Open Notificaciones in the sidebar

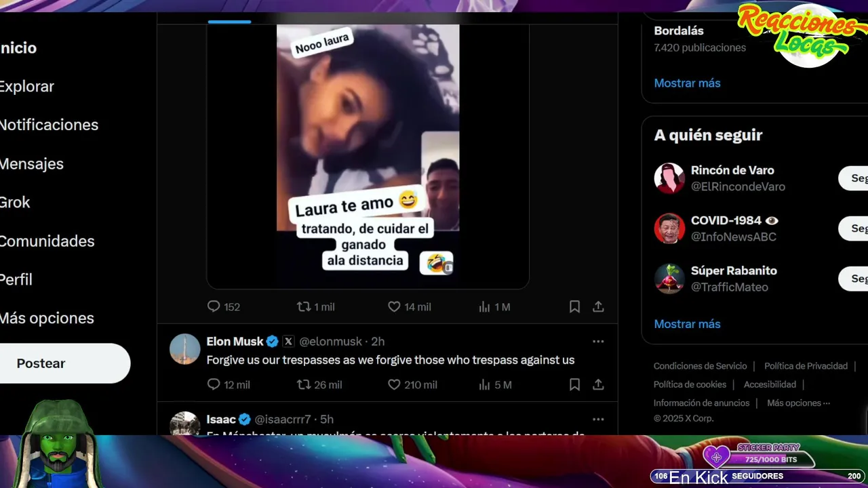coord(49,125)
